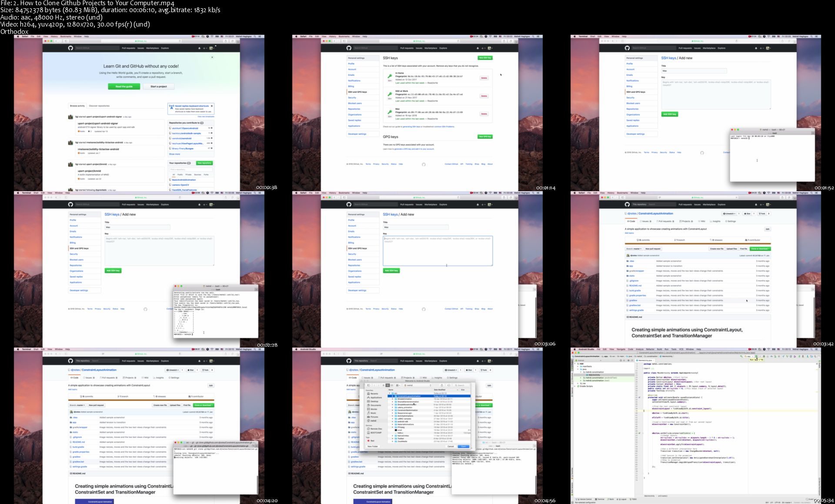835x504 pixels.
Task: Click the '6 commits' link in 00:03:42 frame
Action: click(x=644, y=240)
